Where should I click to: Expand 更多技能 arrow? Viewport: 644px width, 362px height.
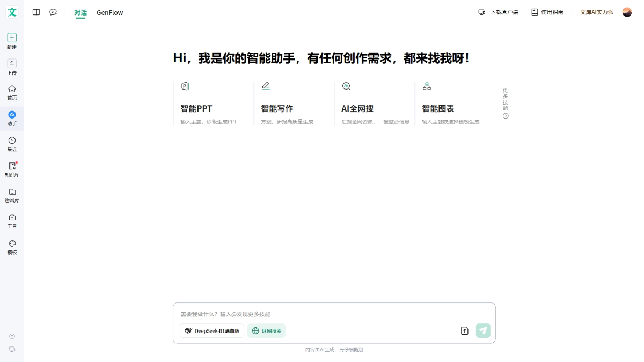coord(506,116)
